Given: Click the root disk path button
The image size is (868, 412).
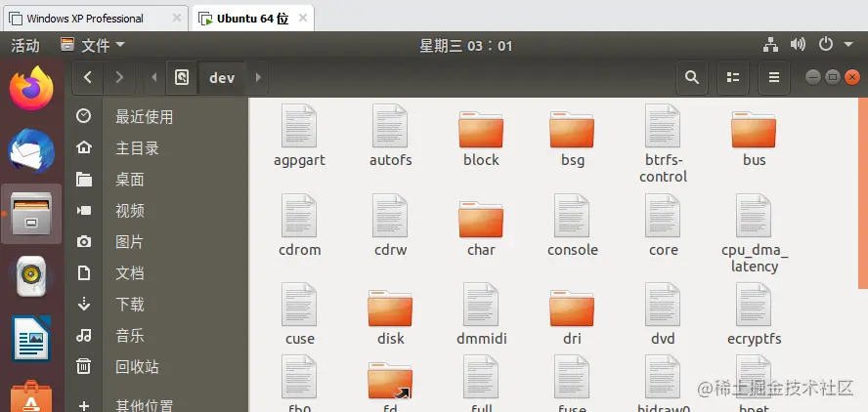Looking at the screenshot, I should 182,77.
